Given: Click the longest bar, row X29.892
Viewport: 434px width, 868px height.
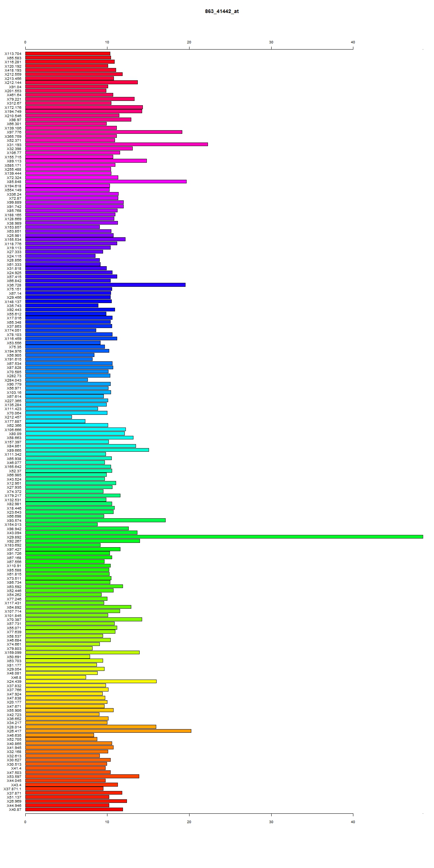Looking at the screenshot, I should tap(224, 537).
